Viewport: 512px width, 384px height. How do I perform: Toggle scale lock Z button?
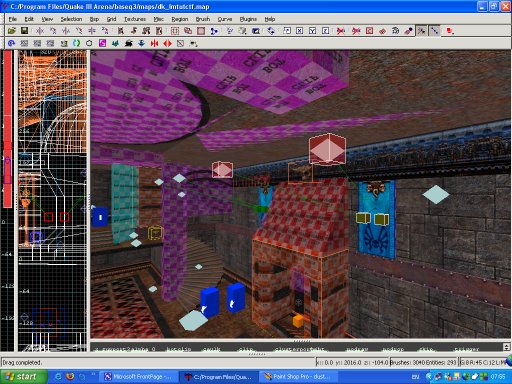click(x=326, y=31)
